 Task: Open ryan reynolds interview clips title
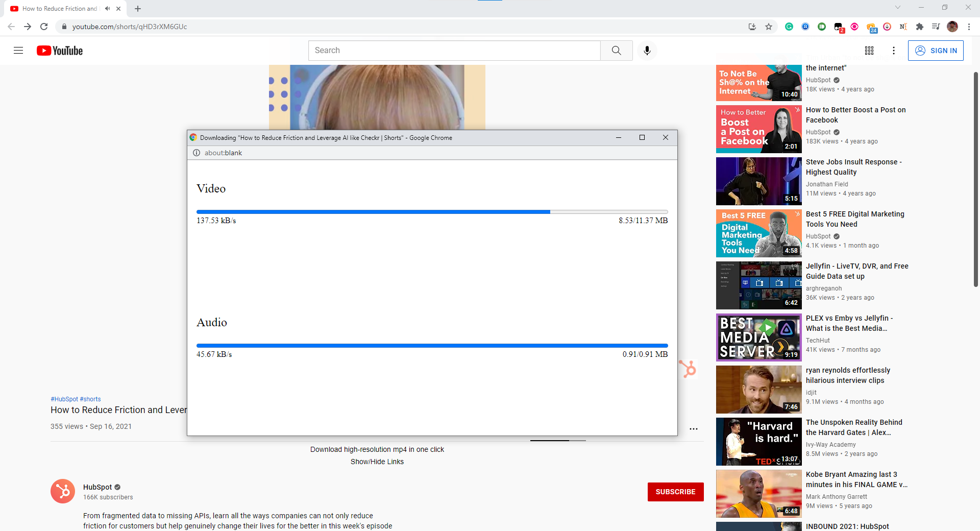[848, 375]
